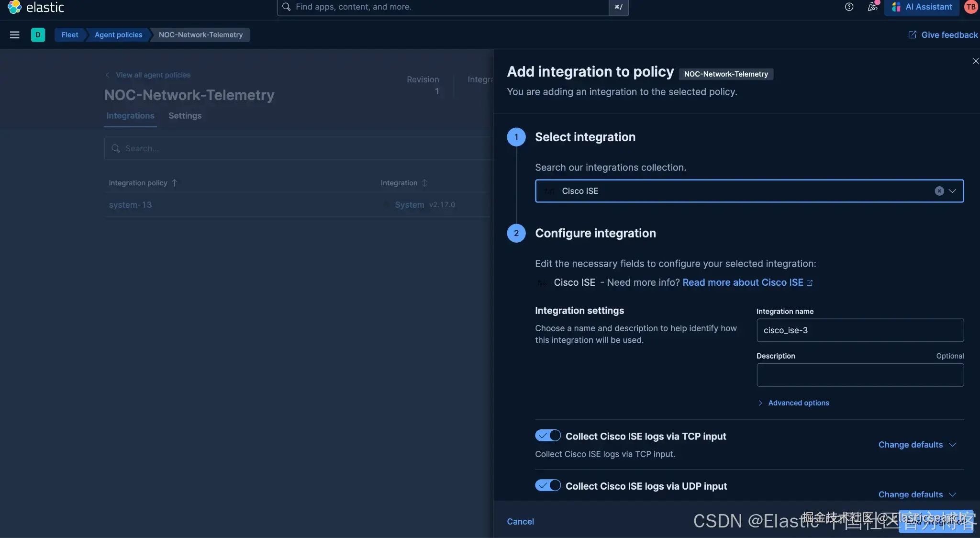Open the hamburger navigation menu

click(x=14, y=35)
